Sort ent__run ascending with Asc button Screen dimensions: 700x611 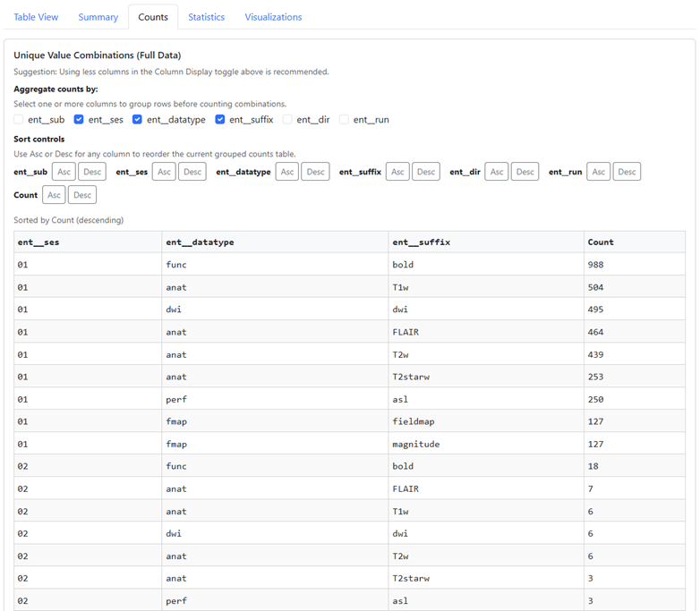(598, 172)
